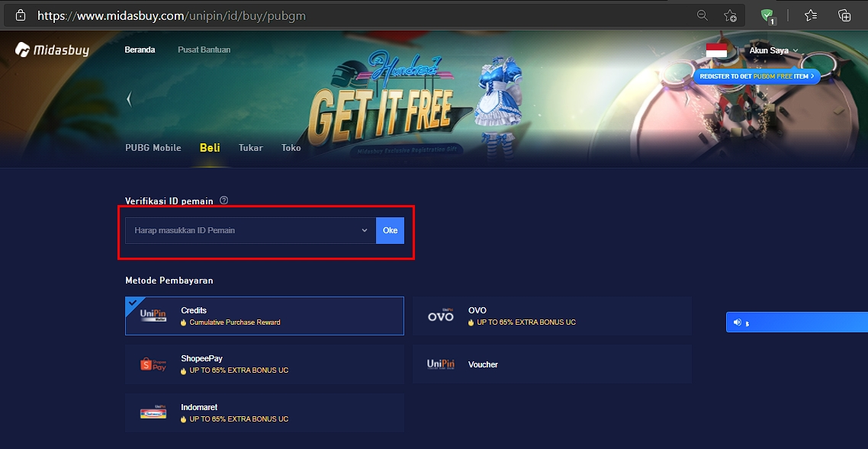The height and width of the screenshot is (449, 868).
Task: Switch to the Tukar tab
Action: pos(251,148)
